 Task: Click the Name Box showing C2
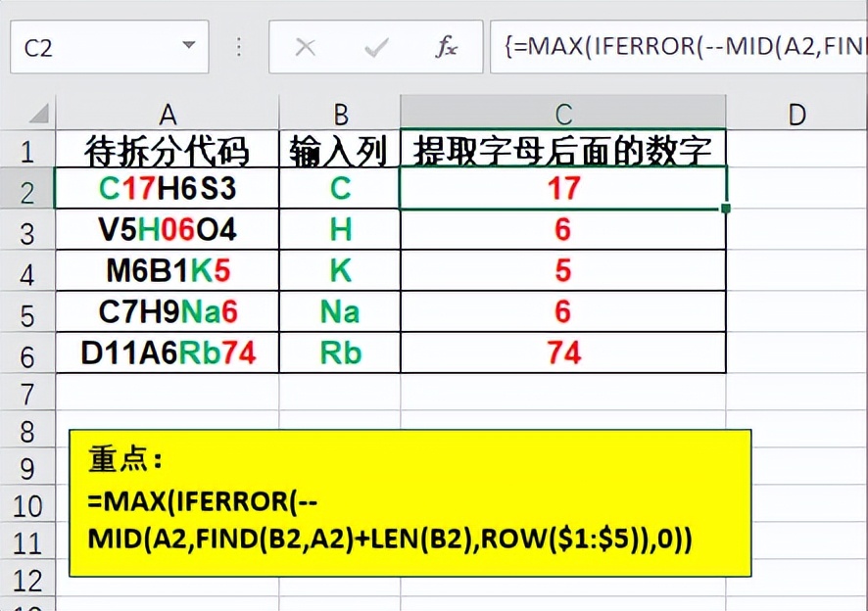point(109,47)
